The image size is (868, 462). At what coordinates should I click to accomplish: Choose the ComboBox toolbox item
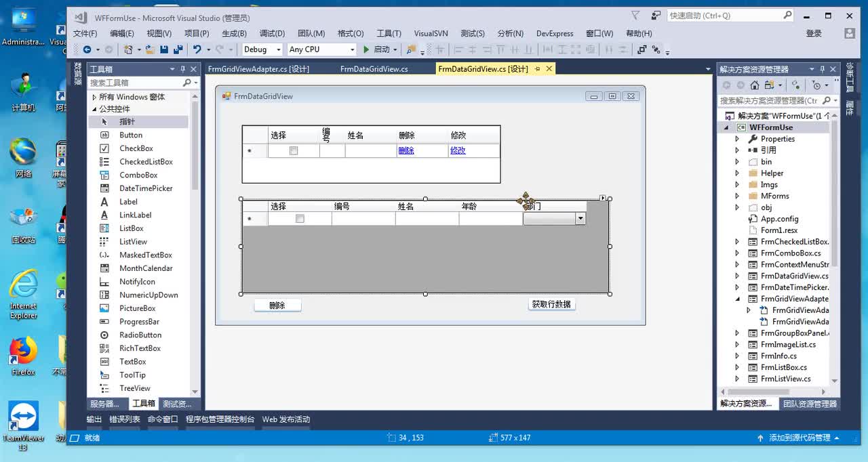(x=138, y=175)
